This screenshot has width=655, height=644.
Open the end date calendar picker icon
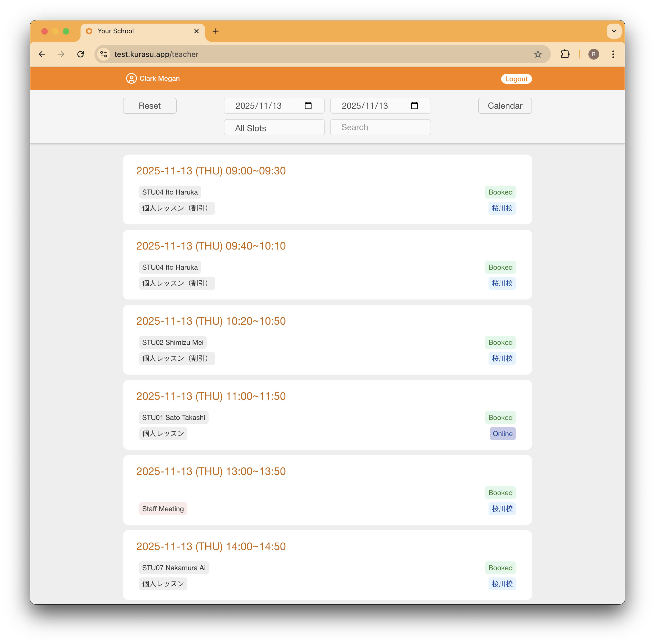pyautogui.click(x=414, y=106)
